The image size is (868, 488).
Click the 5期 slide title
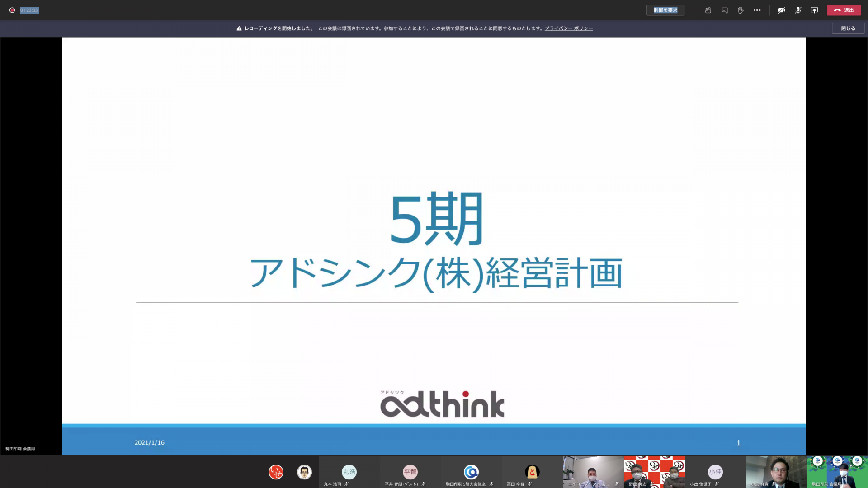437,219
